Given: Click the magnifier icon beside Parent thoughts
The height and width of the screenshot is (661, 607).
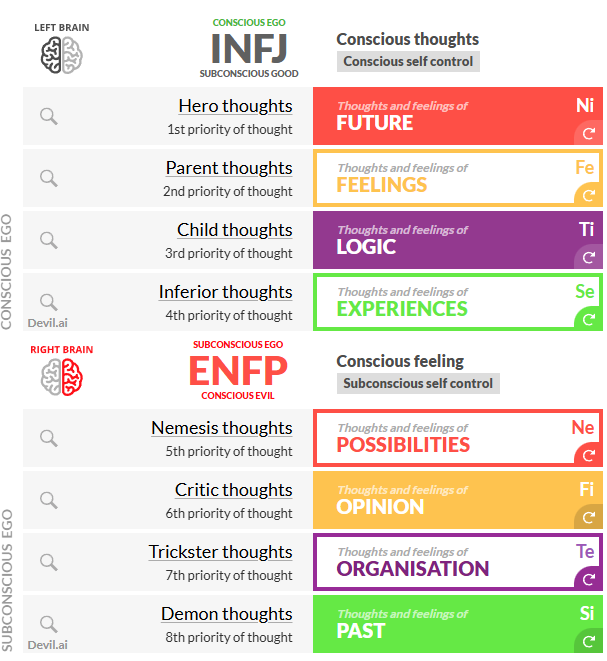Looking at the screenshot, I should [49, 178].
